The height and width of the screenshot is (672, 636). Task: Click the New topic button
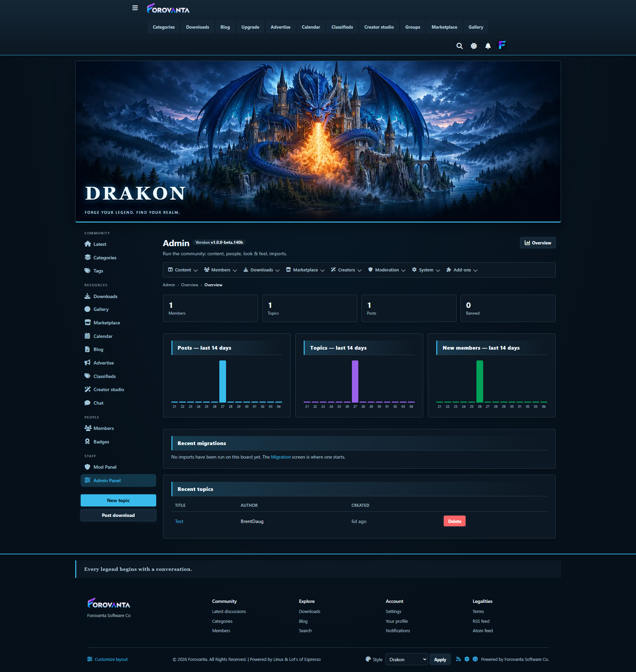point(118,500)
